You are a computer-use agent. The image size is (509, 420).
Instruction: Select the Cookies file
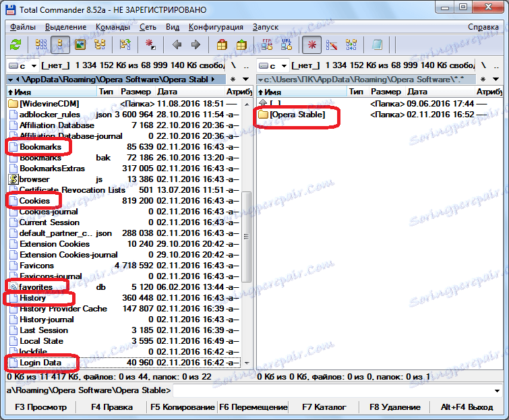tap(123, 201)
